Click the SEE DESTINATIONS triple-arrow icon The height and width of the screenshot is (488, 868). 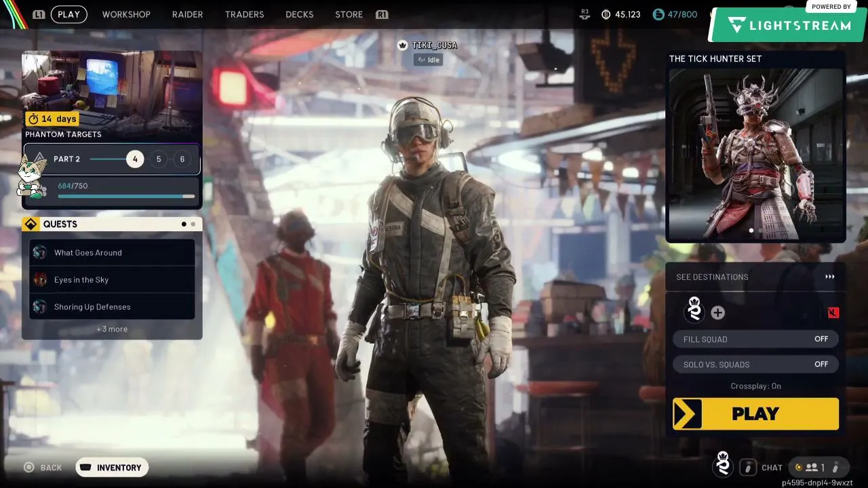[829, 277]
